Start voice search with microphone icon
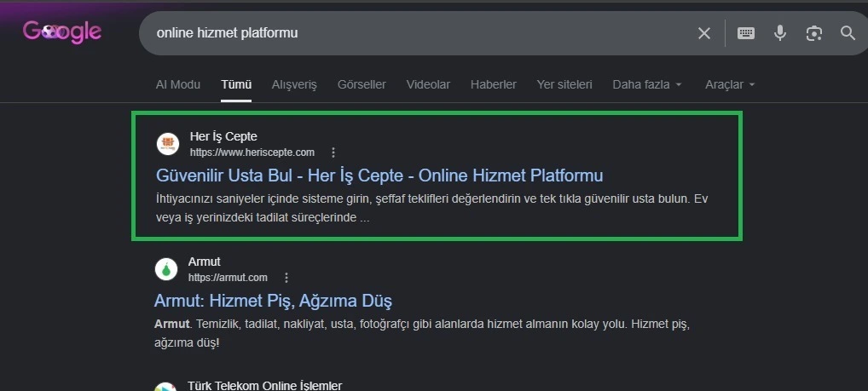This screenshot has height=391, width=868. point(780,33)
